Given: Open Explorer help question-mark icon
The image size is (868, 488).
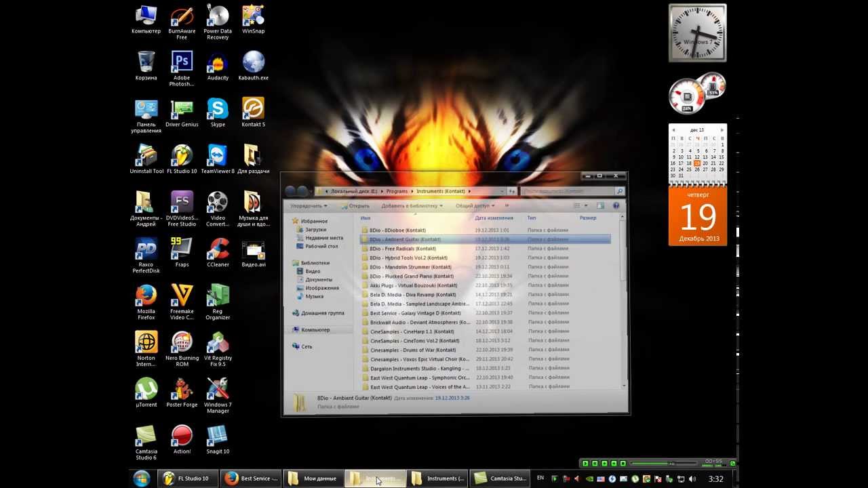Looking at the screenshot, I should pyautogui.click(x=616, y=205).
